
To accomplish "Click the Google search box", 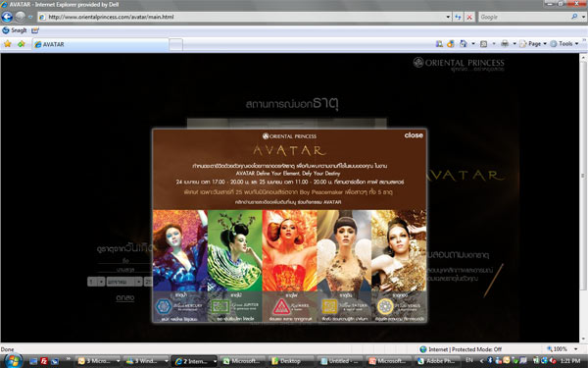I will click(524, 17).
